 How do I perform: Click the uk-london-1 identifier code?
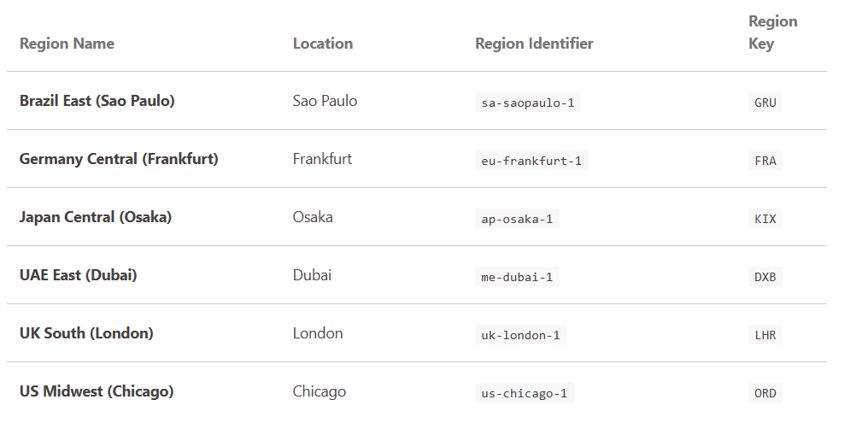(x=520, y=335)
